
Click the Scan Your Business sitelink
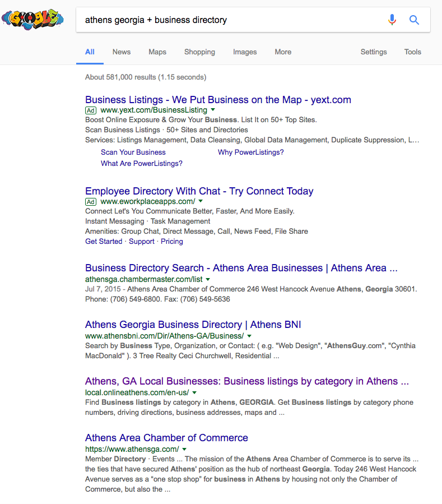point(133,152)
